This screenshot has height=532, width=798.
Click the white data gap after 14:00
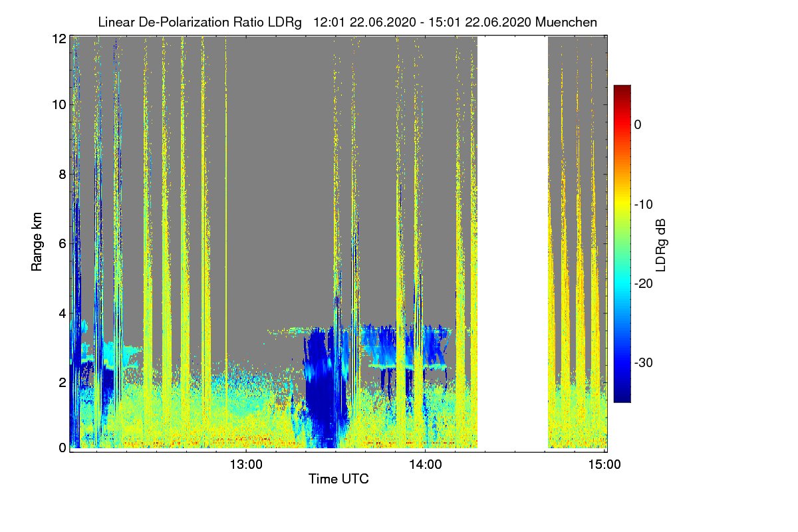coord(513,243)
